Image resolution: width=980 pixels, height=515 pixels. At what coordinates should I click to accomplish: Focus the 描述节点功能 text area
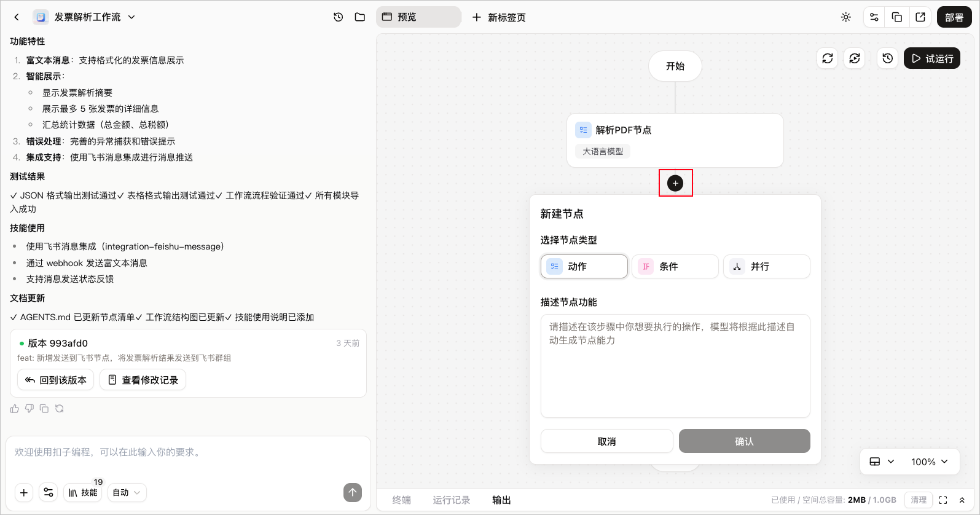pos(675,366)
